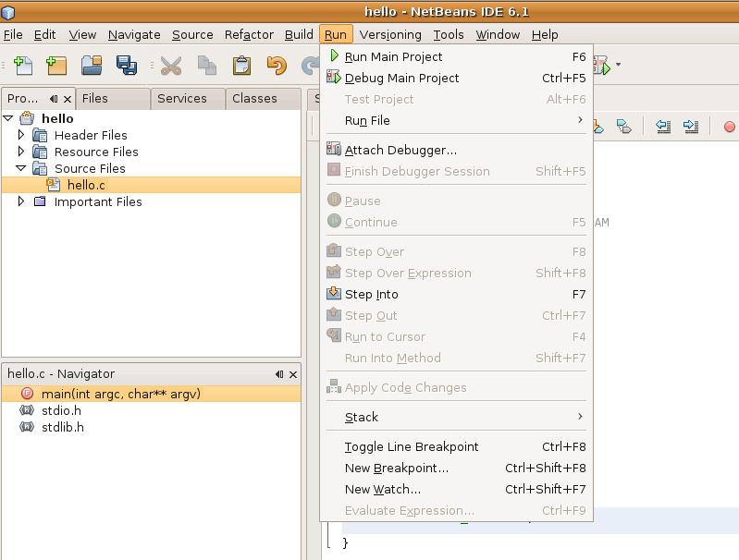Open the Source menu
Screen dimensions: 739x560
pyautogui.click(x=192, y=34)
